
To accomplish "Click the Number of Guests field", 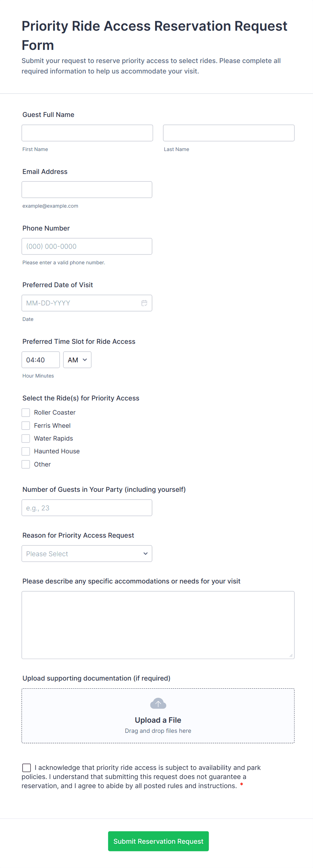I will click(x=87, y=508).
